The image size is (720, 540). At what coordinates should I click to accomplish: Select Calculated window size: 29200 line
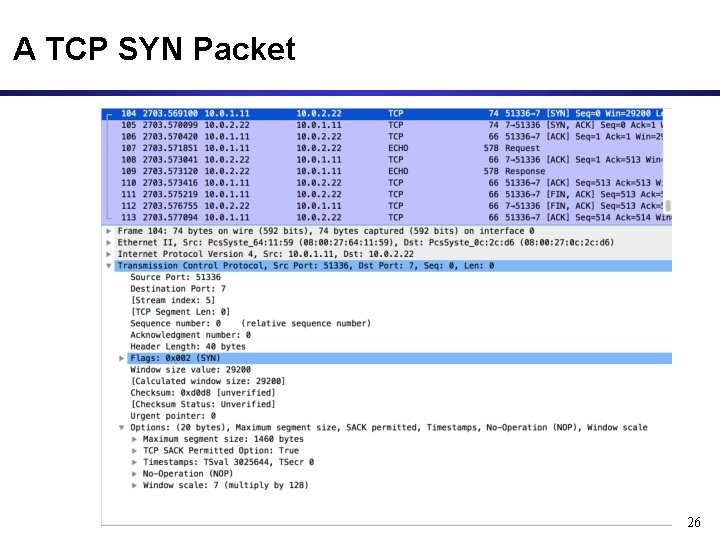pos(208,381)
